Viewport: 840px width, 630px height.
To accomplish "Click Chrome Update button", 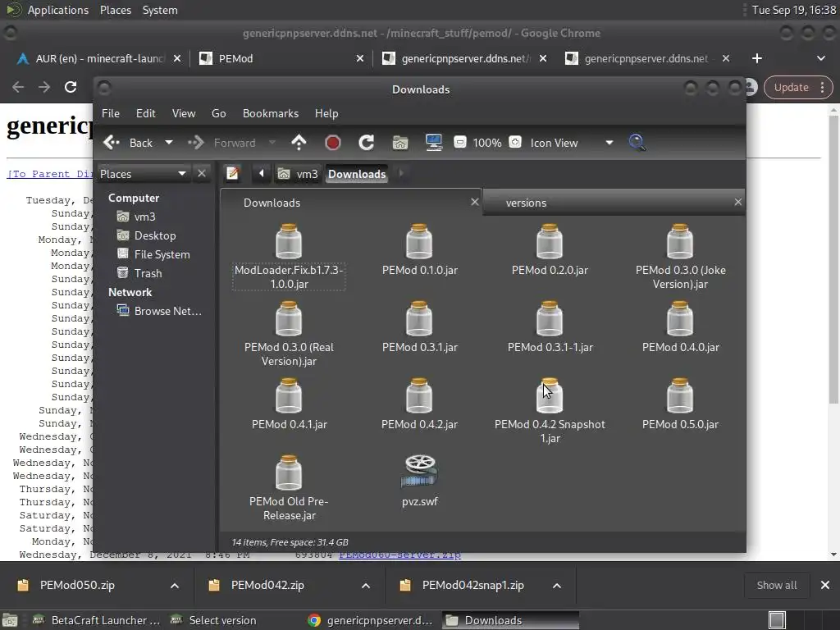I will pyautogui.click(x=797, y=87).
